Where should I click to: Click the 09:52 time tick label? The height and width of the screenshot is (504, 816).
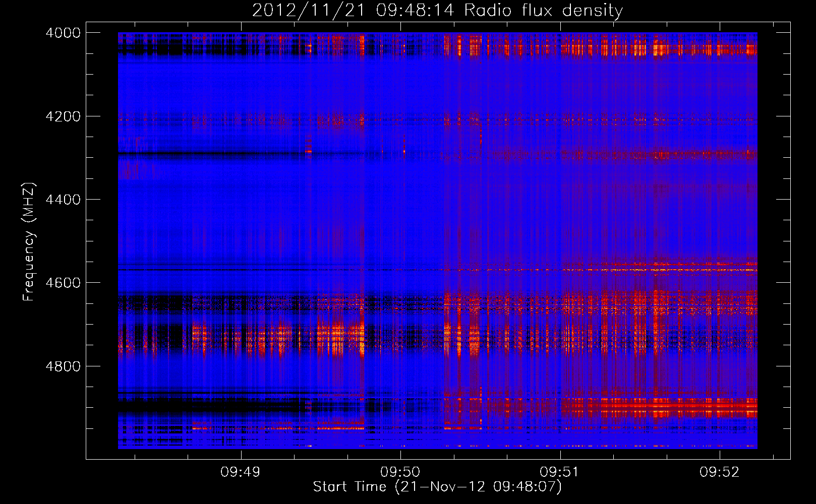coord(719,472)
